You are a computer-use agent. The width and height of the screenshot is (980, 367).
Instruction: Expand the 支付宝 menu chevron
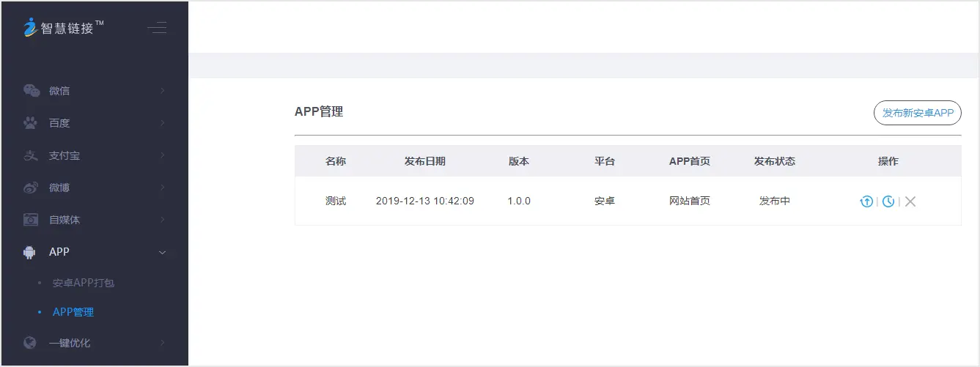pyautogui.click(x=163, y=155)
